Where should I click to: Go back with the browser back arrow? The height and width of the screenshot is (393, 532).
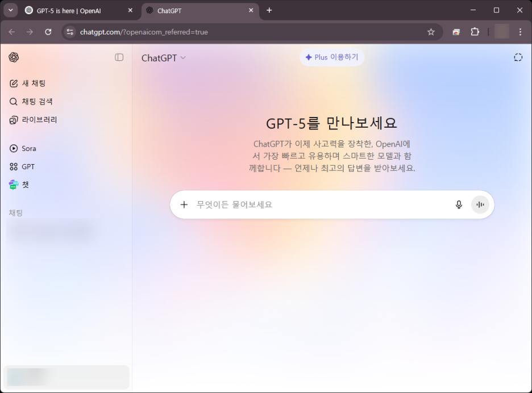coord(12,32)
